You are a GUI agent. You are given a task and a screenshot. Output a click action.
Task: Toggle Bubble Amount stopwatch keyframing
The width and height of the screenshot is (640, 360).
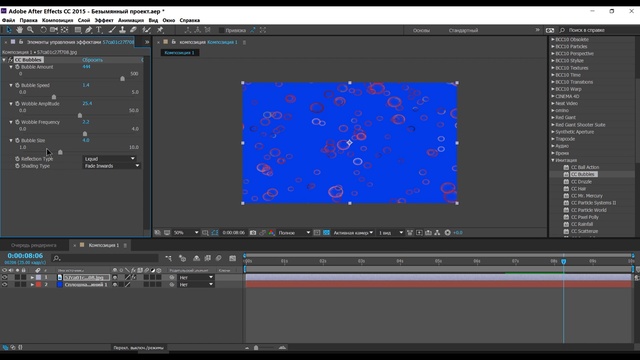pos(17,67)
